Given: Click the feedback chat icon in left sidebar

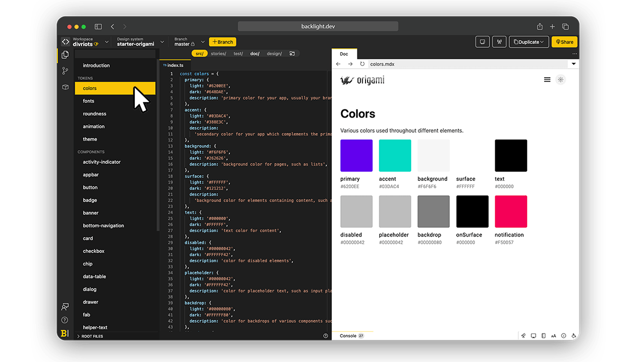Looking at the screenshot, I should (x=65, y=307).
